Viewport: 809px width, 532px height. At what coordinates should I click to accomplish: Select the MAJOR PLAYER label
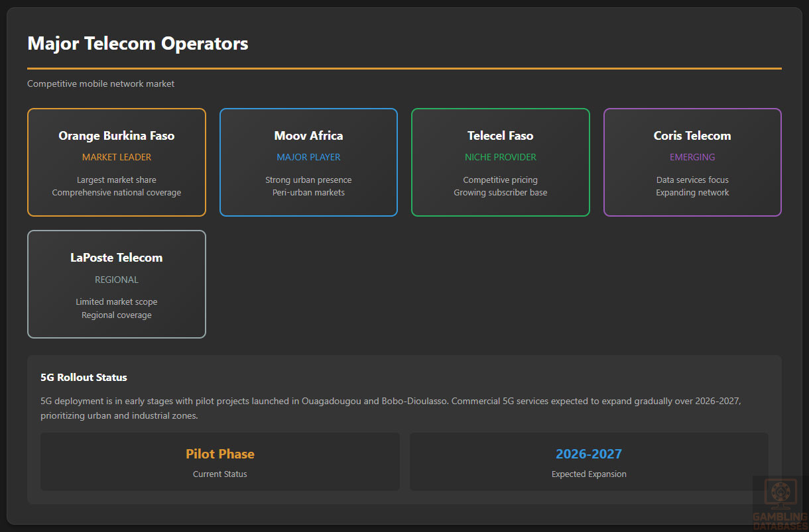coord(308,157)
